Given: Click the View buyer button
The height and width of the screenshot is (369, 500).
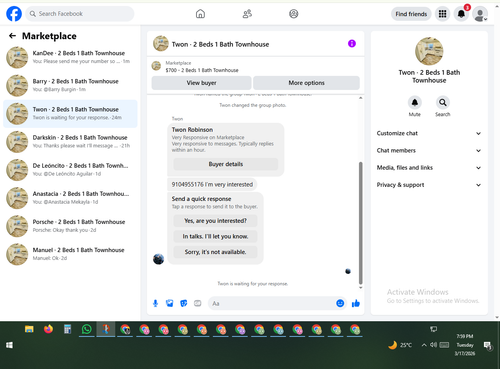Looking at the screenshot, I should 201,83.
